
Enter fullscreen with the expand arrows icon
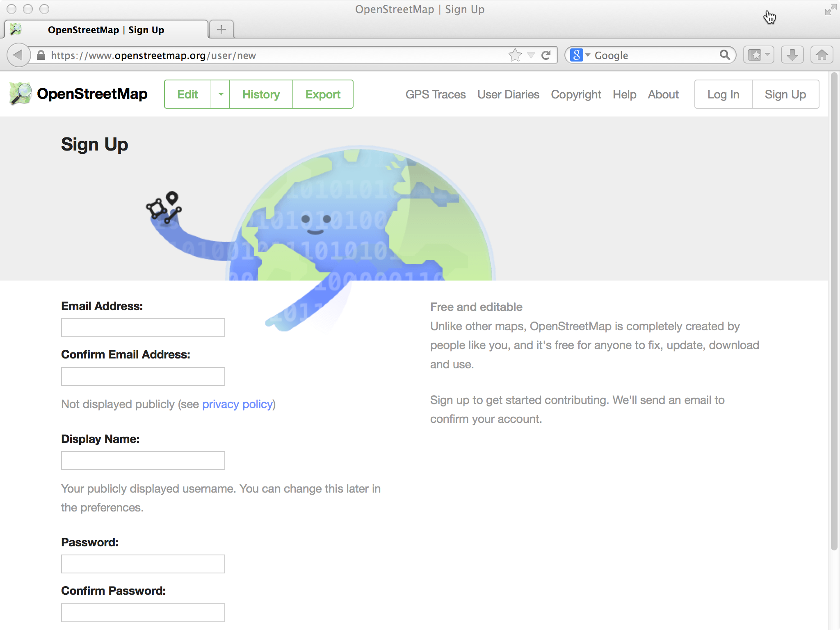click(830, 10)
